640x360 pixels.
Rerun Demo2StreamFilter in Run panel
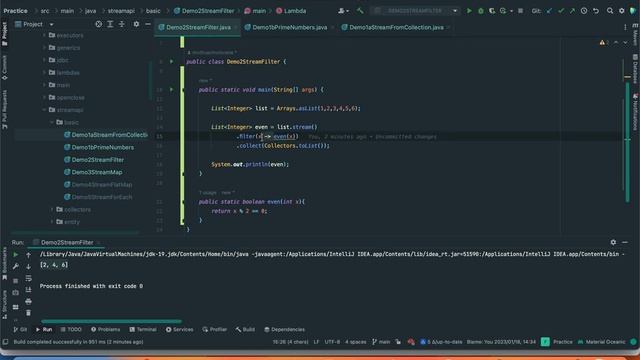pyautogui.click(x=16, y=254)
